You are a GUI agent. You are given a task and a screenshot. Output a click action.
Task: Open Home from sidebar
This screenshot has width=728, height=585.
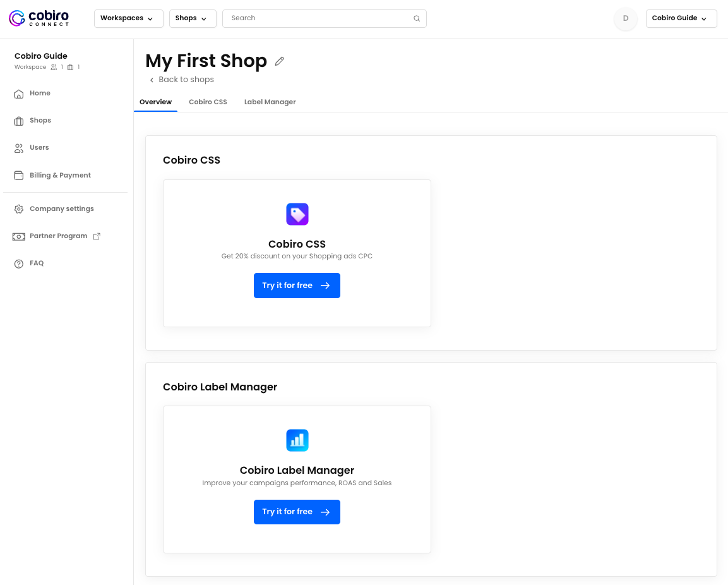click(x=40, y=93)
